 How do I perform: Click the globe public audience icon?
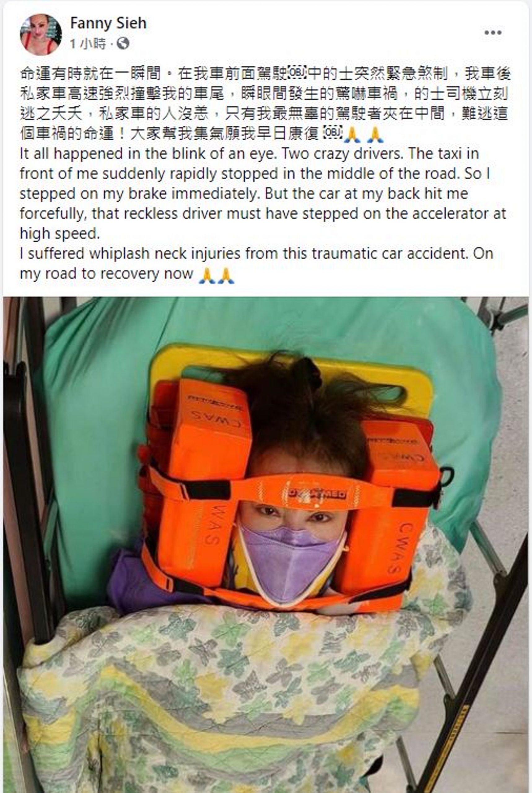point(123,43)
